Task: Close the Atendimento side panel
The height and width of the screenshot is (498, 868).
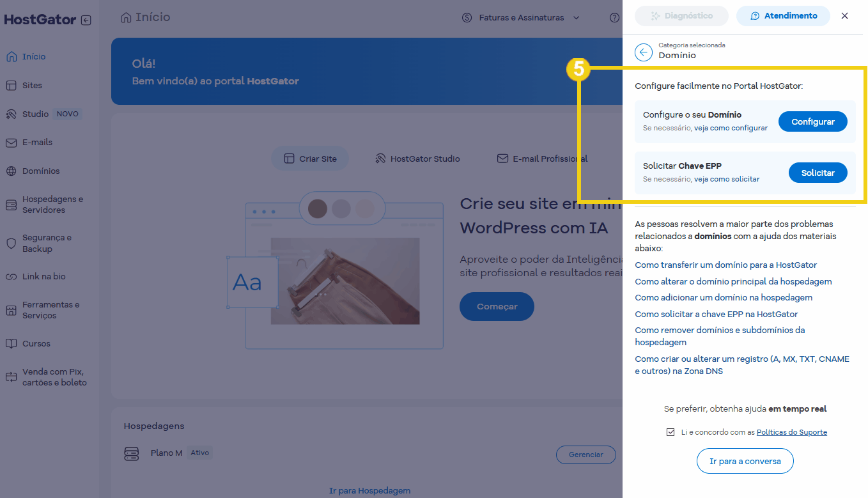Action: click(x=844, y=16)
